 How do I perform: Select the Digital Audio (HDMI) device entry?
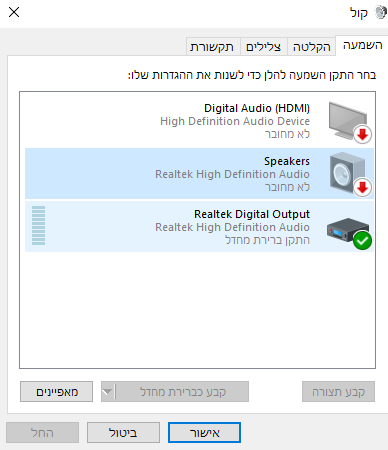[199, 121]
